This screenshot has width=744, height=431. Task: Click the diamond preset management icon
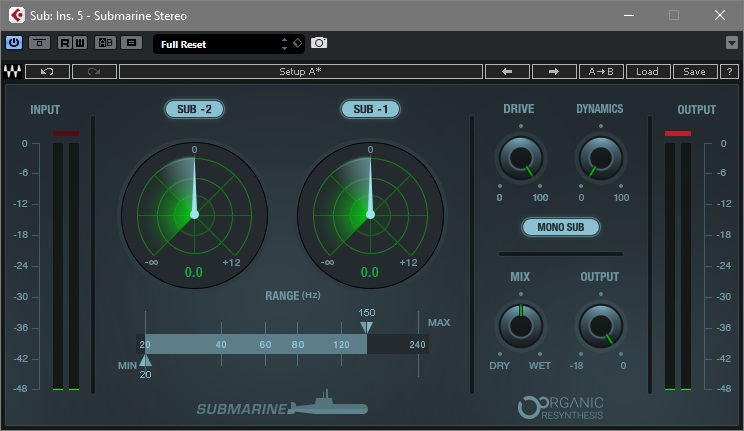(298, 43)
